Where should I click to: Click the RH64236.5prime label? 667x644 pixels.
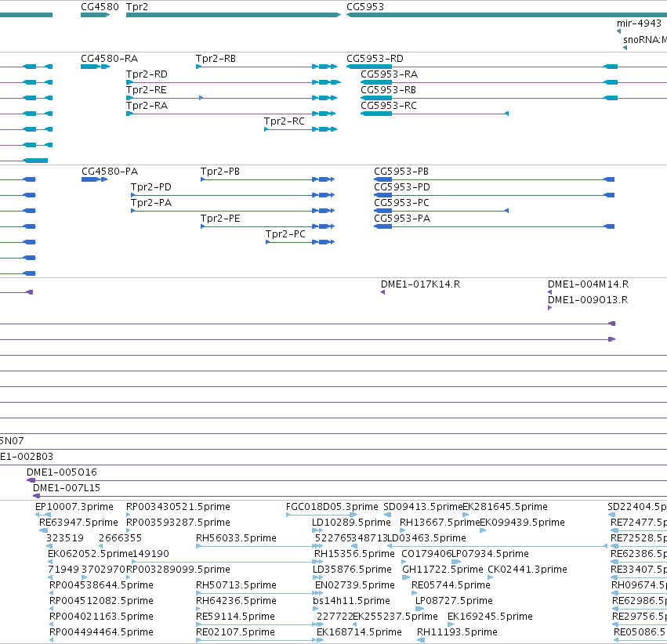tap(236, 601)
